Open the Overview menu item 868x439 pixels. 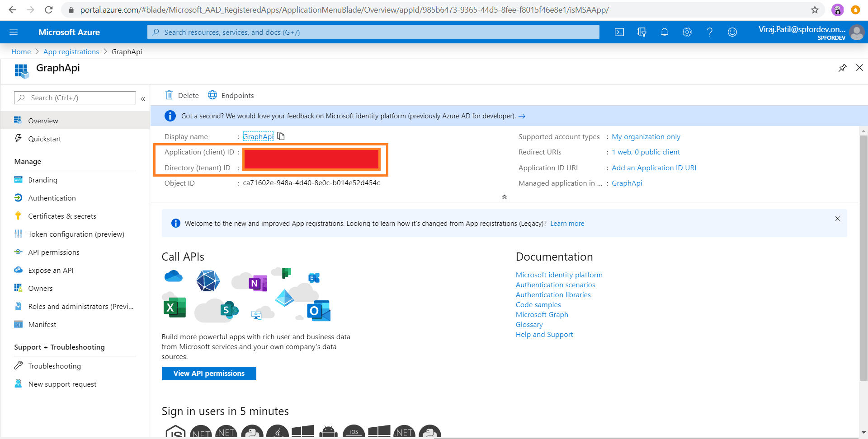[x=75, y=121]
